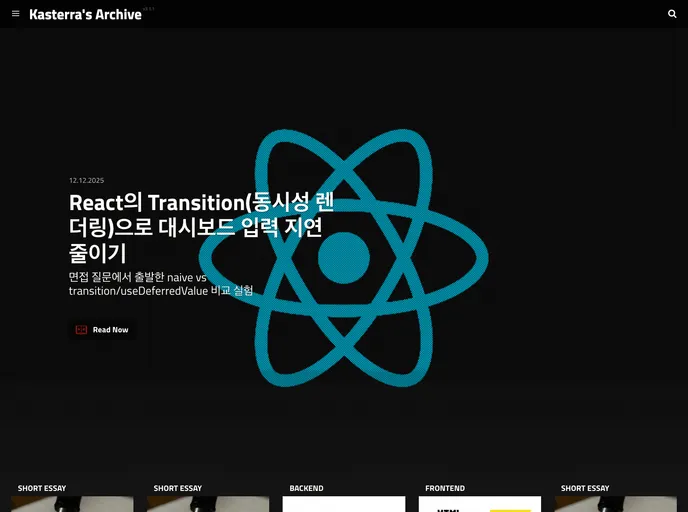Click the article subtitle about useDeferredValue
688x512 pixels.
(x=160, y=284)
